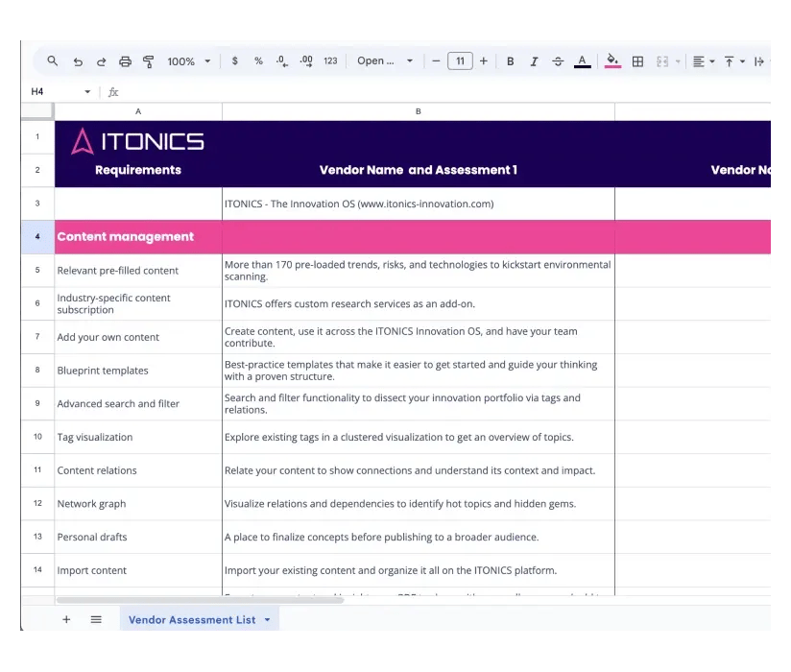Screen dimensions: 791x672
Task: Open the borders tool
Action: (637, 61)
